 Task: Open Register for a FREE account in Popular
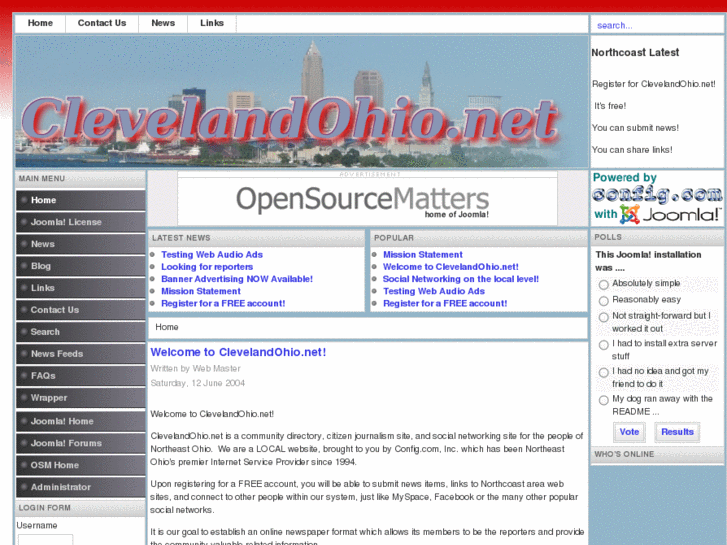pos(445,303)
